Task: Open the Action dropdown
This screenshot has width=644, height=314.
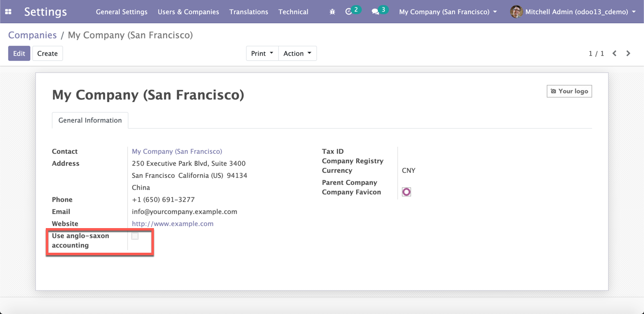Action: click(x=297, y=53)
